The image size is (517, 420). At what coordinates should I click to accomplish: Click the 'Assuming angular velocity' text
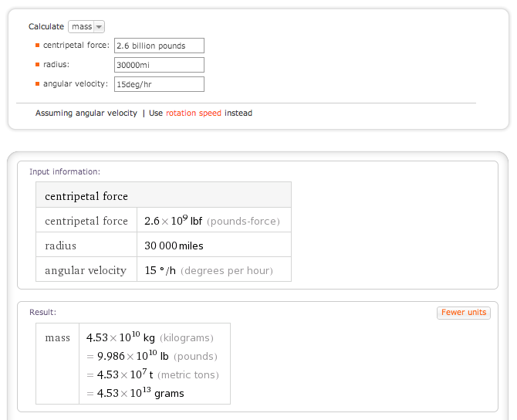pyautogui.click(x=86, y=113)
